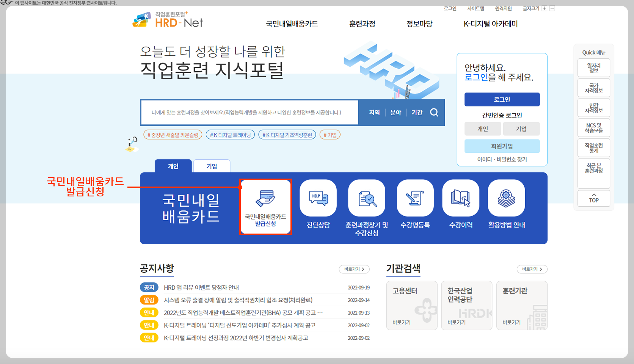Click the blue 로그인 button
The width and height of the screenshot is (634, 364).
click(x=502, y=99)
